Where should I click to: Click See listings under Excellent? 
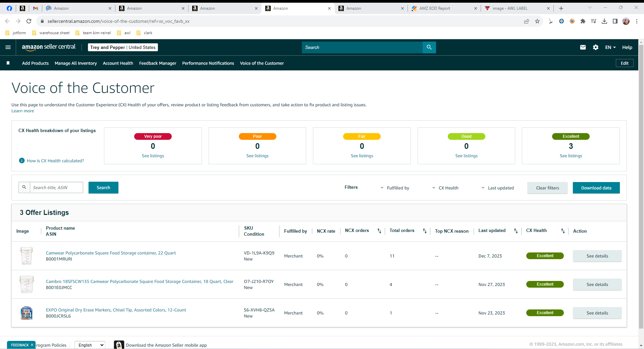pos(571,156)
